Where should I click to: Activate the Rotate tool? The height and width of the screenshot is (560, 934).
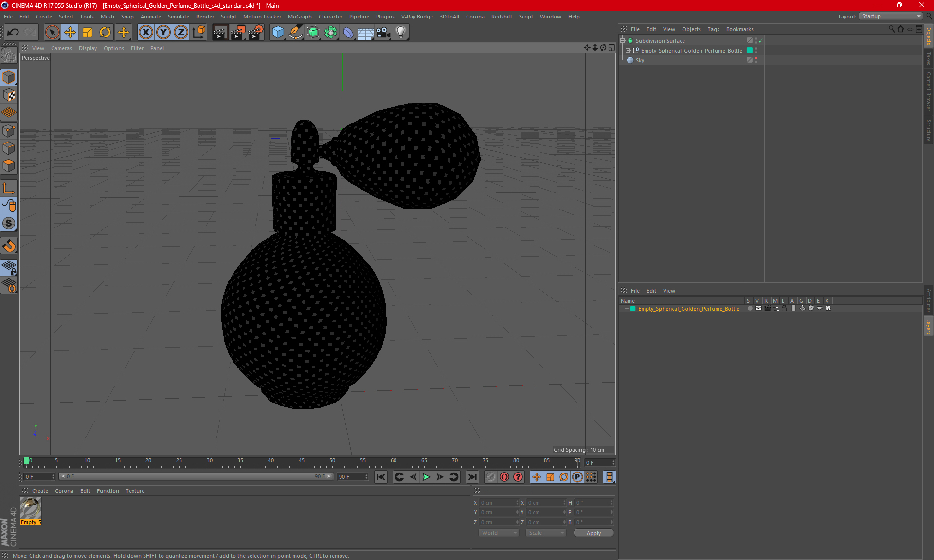[x=105, y=33]
